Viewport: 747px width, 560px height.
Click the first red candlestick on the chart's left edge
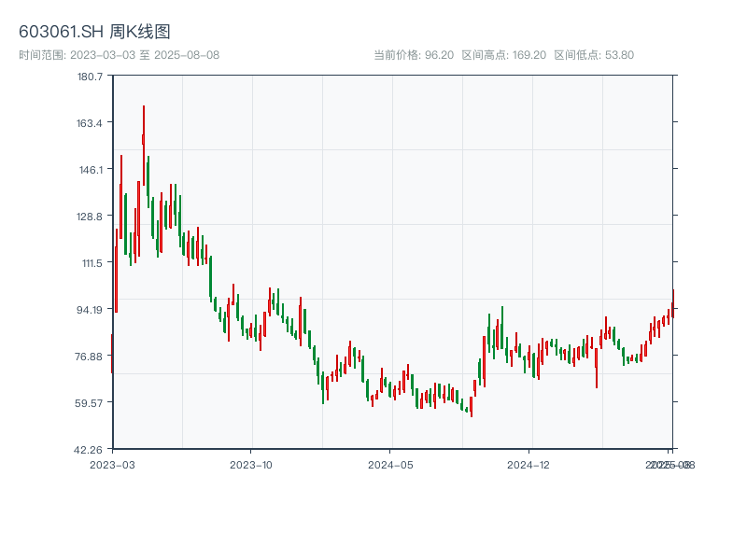[112, 354]
